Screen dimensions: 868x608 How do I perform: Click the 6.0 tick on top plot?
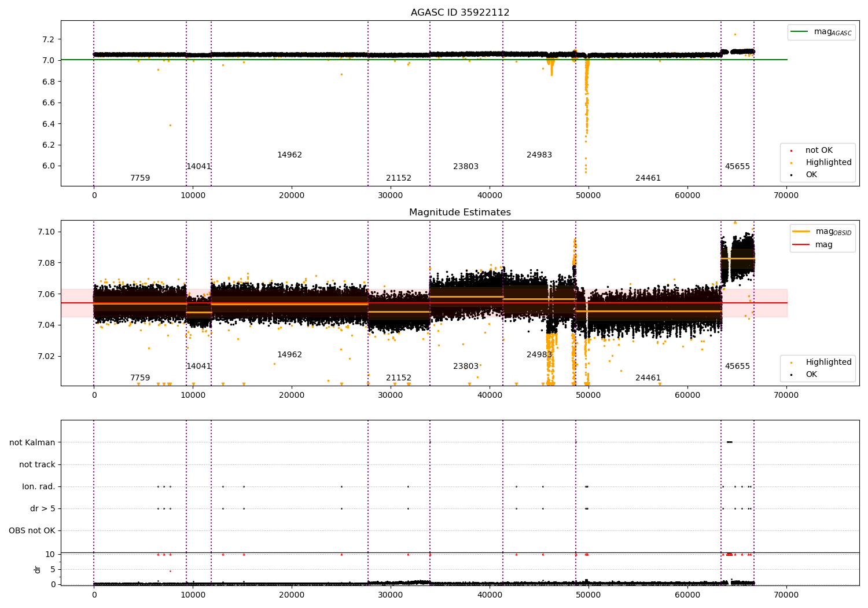48,166
